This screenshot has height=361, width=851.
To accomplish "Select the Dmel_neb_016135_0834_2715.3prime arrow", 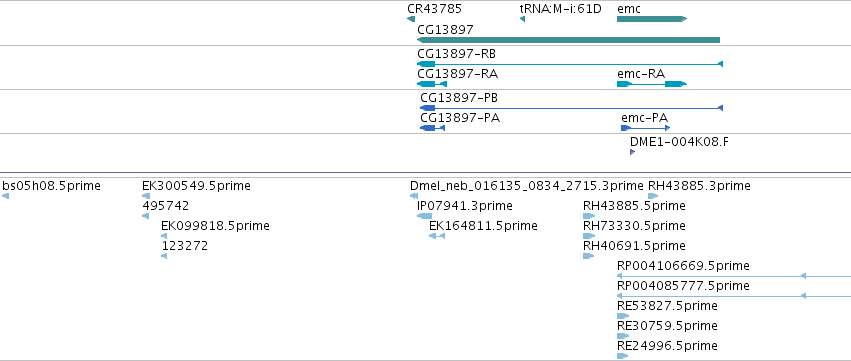I will pyautogui.click(x=415, y=196).
